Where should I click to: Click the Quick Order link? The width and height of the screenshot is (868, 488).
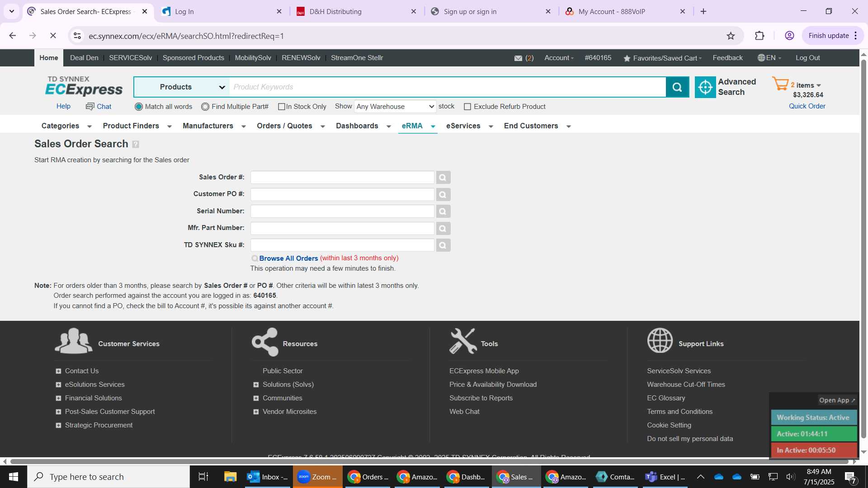807,106
